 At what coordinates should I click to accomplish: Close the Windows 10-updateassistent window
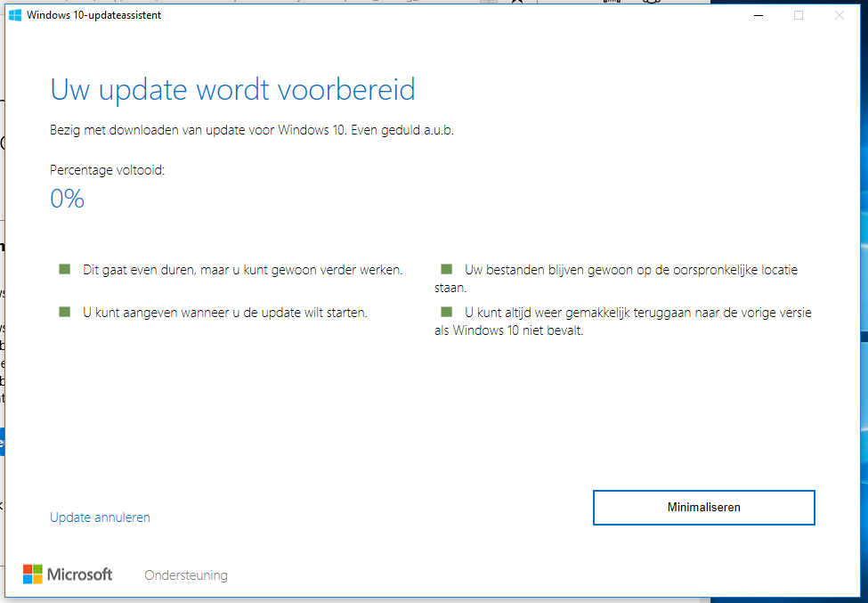click(x=840, y=15)
